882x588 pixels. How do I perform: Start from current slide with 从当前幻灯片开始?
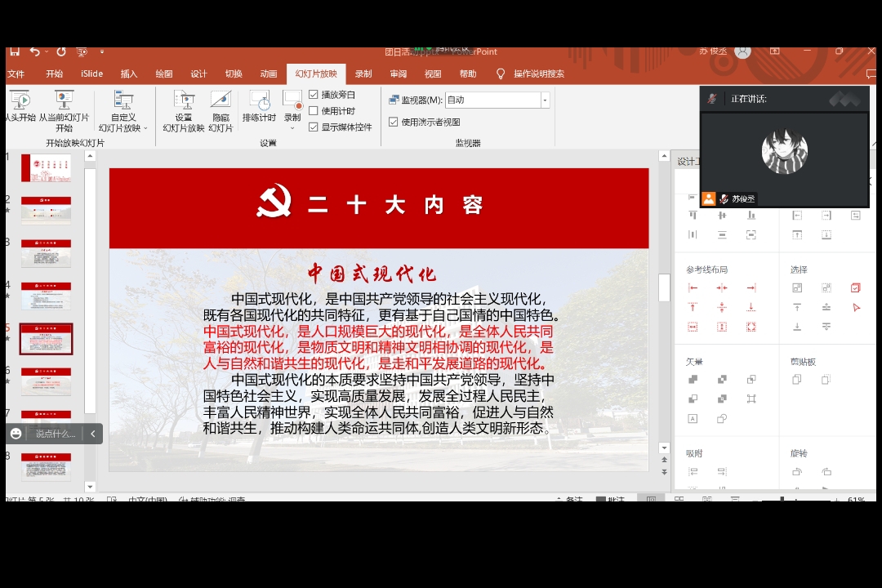tap(65, 111)
